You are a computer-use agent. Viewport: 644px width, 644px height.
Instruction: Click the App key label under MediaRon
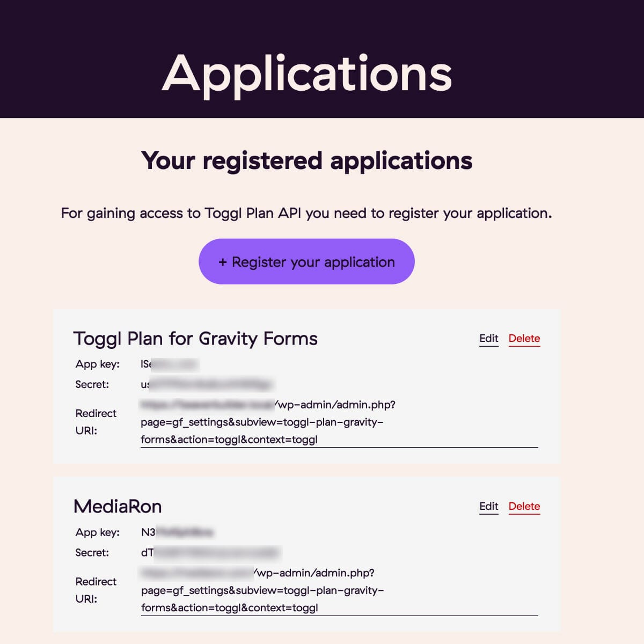(x=97, y=532)
